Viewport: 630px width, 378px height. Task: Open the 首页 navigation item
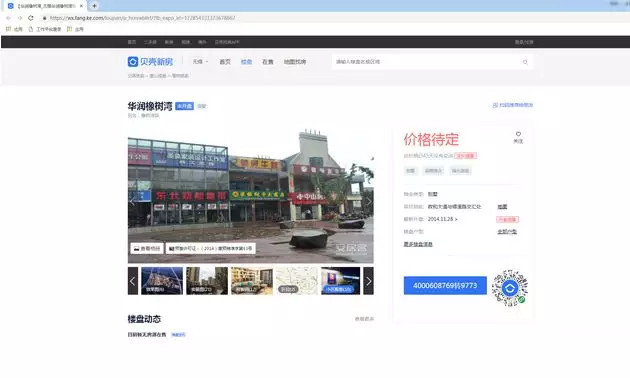coord(225,61)
